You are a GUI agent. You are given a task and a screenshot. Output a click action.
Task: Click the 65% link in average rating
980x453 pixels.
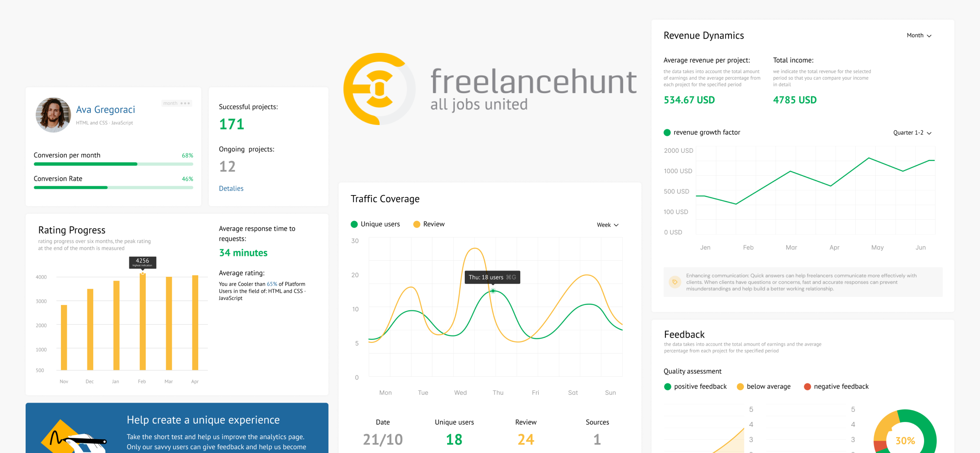[x=272, y=284]
